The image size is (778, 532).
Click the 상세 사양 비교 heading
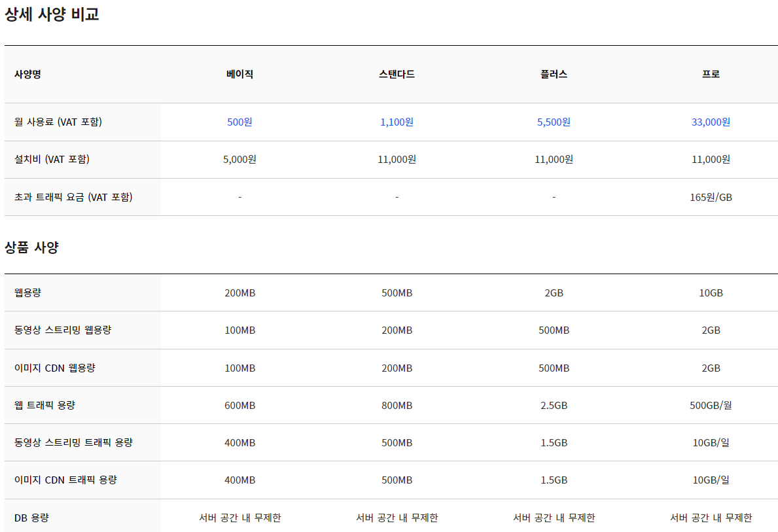(x=52, y=14)
